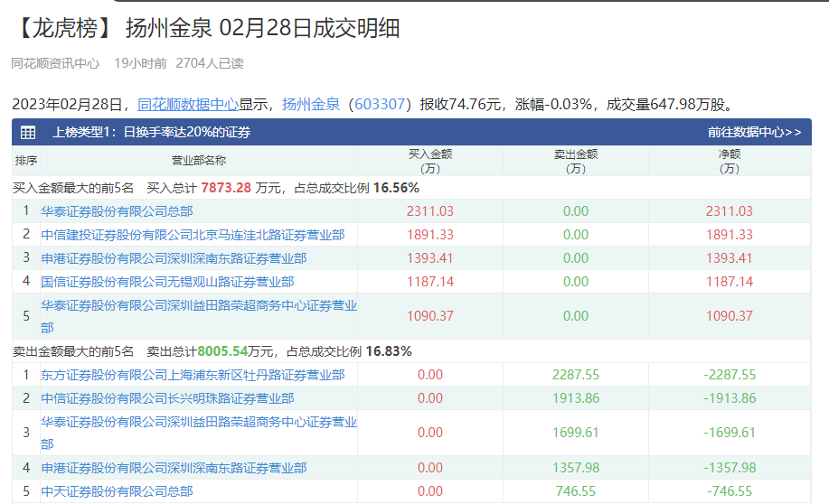Click the article title 龙虎榜 扬州金泉
The height and width of the screenshot is (504, 829).
(x=206, y=28)
